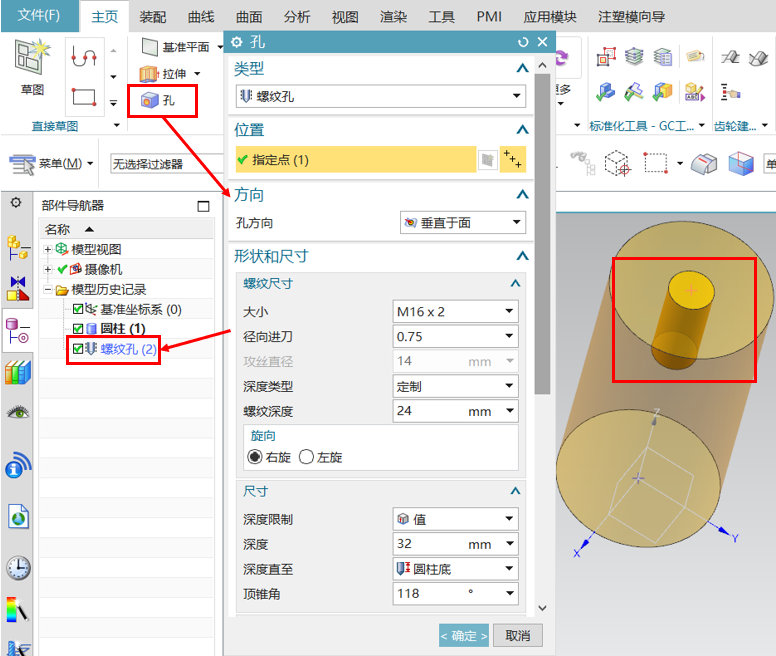Viewport: 776px width, 656px height.
Task: Open the 径向进刀 dropdown showing 0.75
Action: (455, 336)
